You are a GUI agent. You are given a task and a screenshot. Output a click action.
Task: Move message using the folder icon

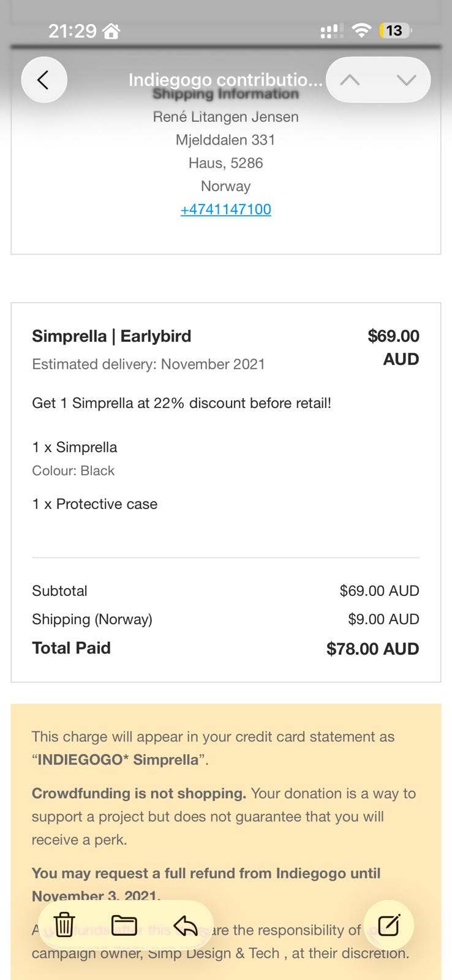[x=124, y=924]
